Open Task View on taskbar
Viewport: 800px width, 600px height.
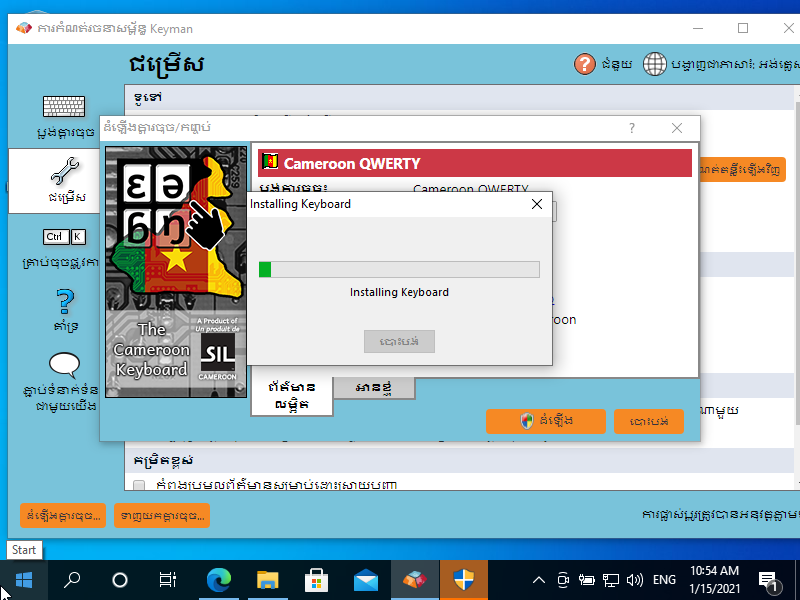point(167,580)
